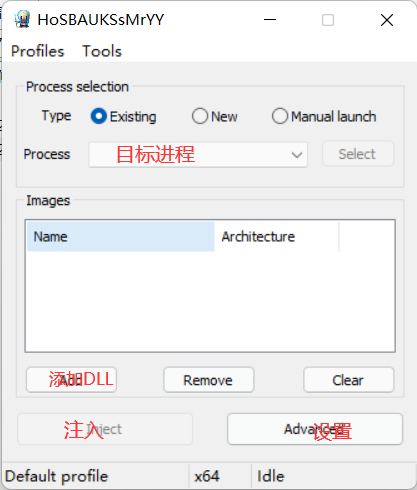Screen dimensions: 417x490
Task: Expand the Process dropdown arrow
Action: (296, 155)
